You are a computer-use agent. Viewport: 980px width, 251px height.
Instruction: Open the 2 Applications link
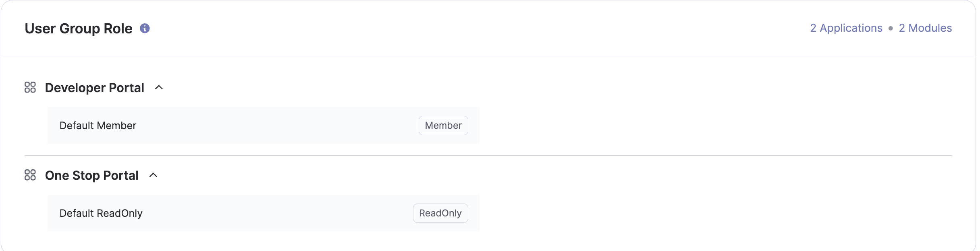[x=846, y=28]
